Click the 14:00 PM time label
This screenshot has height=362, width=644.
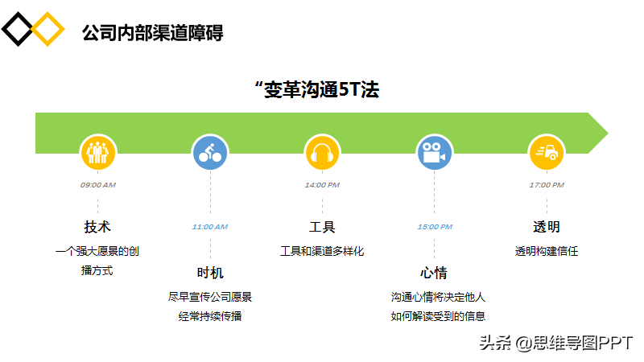click(323, 185)
